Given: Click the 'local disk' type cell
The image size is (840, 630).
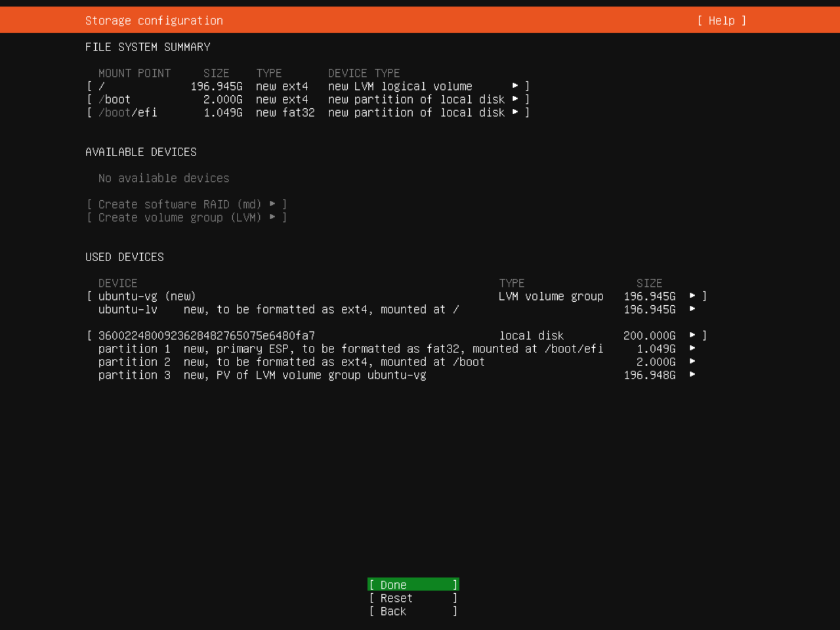Looking at the screenshot, I should [x=531, y=335].
